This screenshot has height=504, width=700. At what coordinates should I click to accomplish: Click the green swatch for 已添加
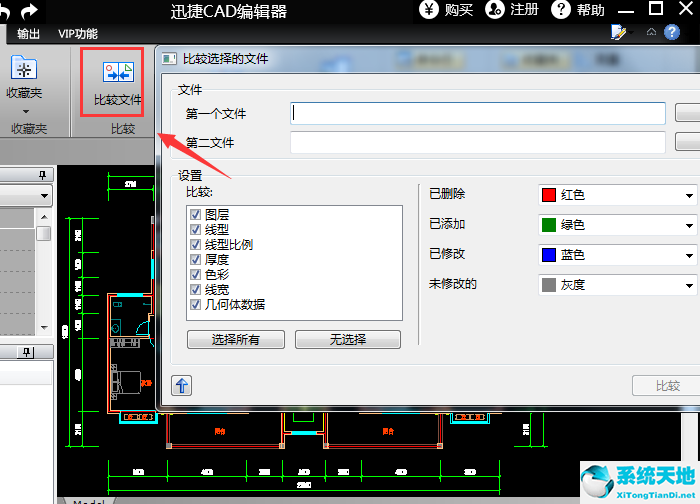point(548,225)
